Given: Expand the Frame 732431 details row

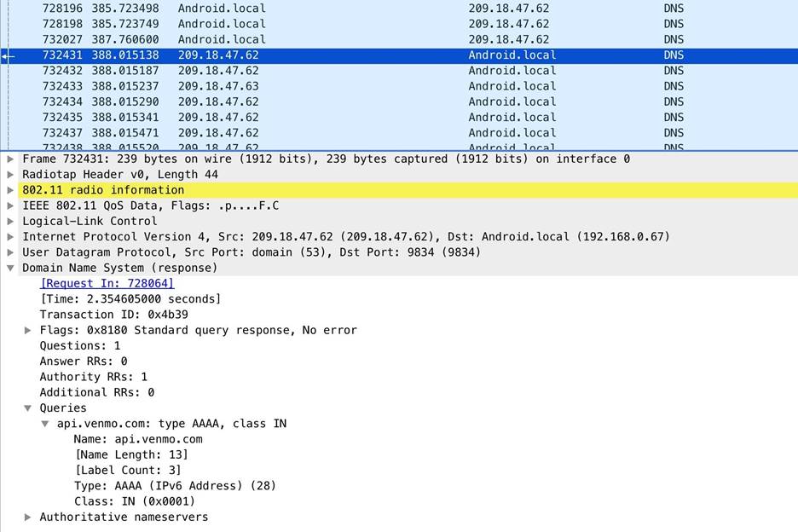Looking at the screenshot, I should pos(10,159).
